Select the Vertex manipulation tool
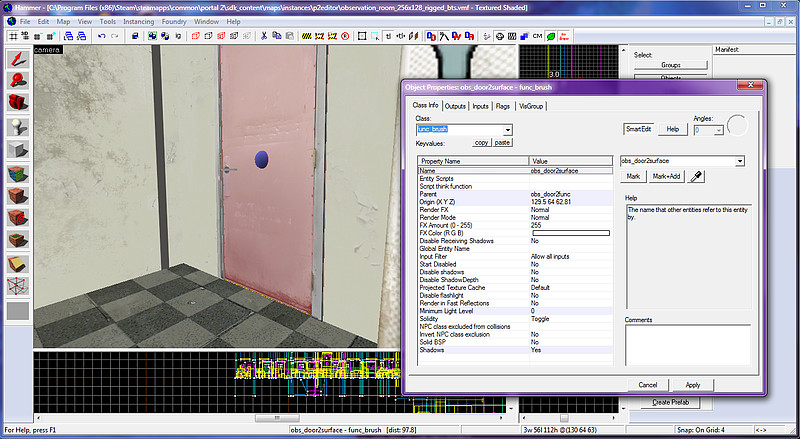Screen dimensions: 800x439 (18, 286)
